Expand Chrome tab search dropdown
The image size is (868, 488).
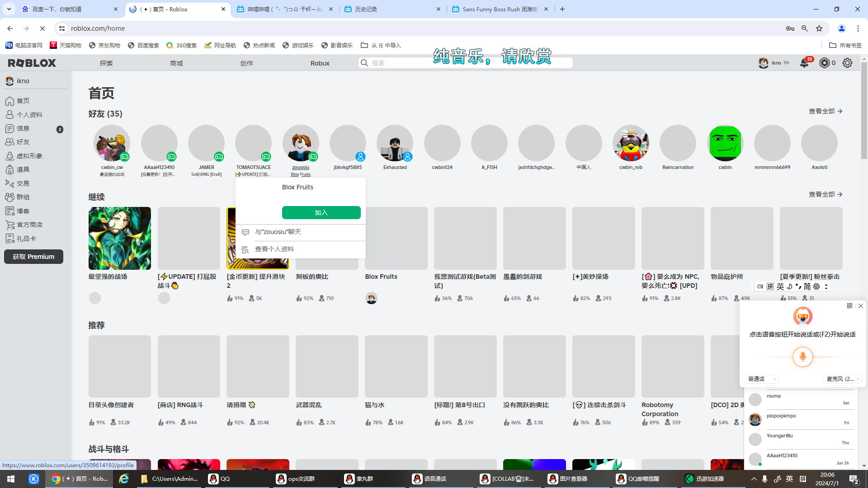pos(9,9)
